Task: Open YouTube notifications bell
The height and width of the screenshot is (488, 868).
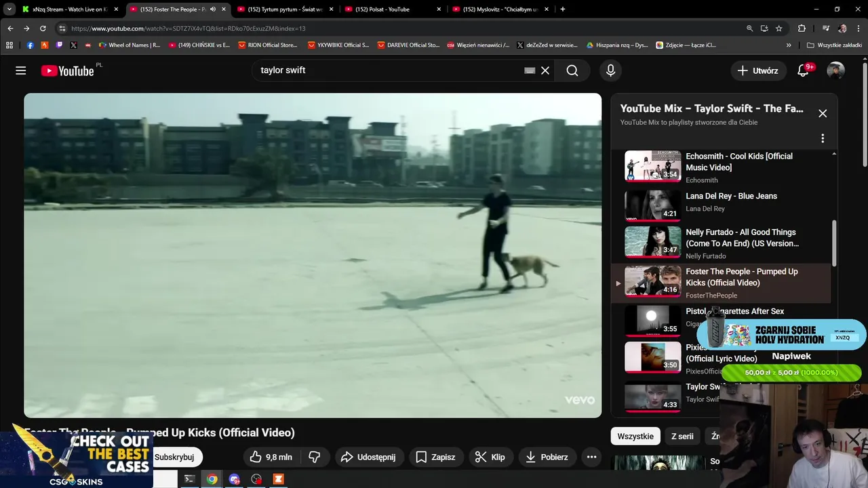Action: pos(804,70)
